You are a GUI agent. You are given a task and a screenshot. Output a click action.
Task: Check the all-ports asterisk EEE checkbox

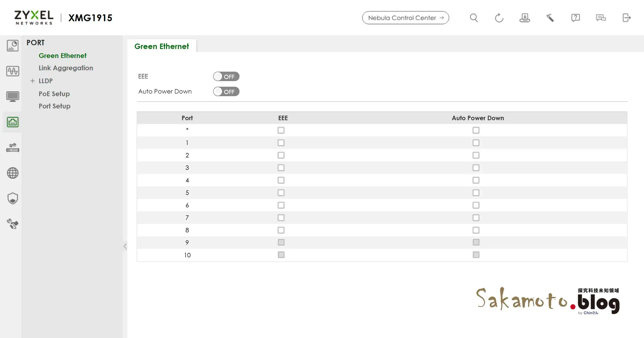pyautogui.click(x=281, y=130)
